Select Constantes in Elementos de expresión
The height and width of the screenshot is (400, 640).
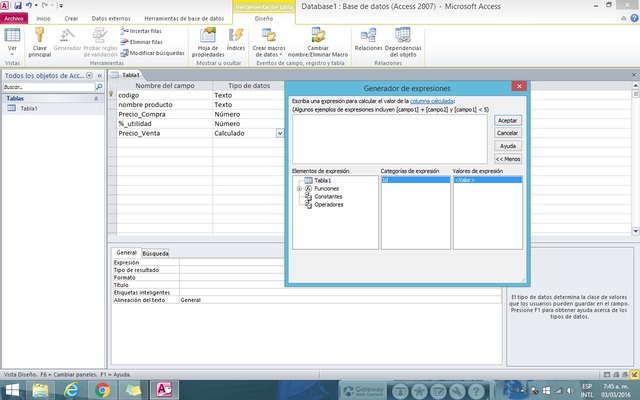[x=328, y=196]
